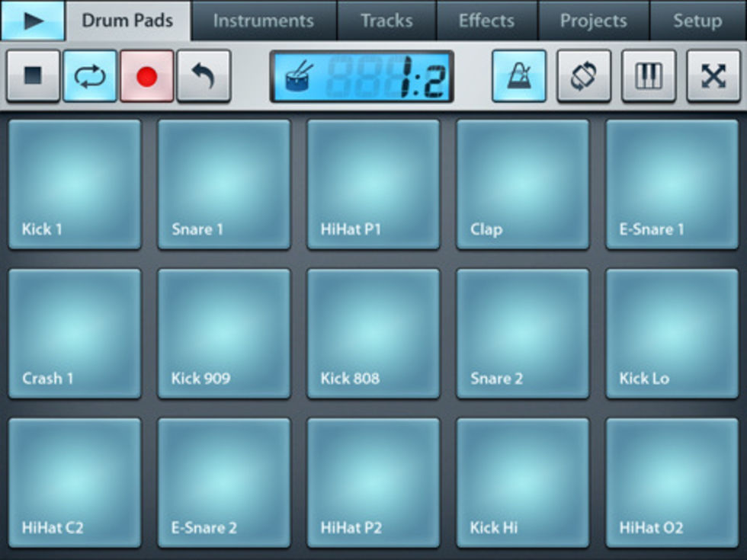Screen dimensions: 747x560
Task: Hit the Kick 1 drum pad
Action: click(75, 184)
